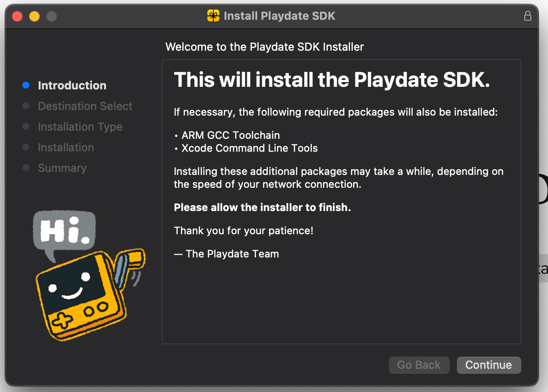Click the blue dot beside Introduction
The image size is (548, 392).
click(x=25, y=85)
